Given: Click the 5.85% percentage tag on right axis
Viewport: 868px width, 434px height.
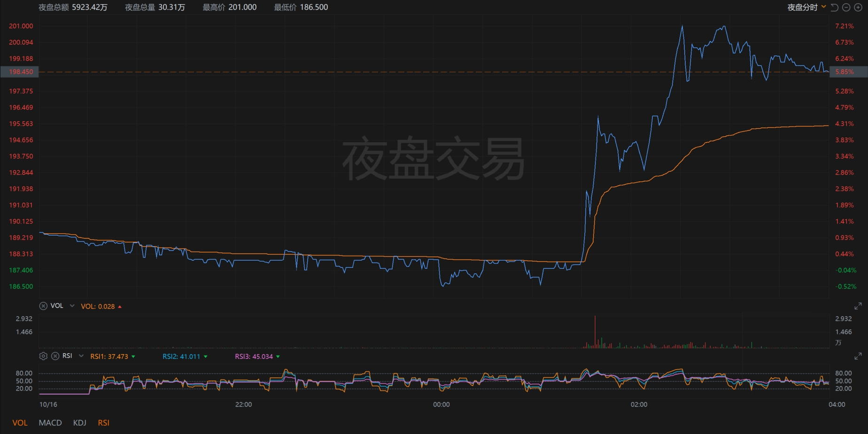Looking at the screenshot, I should tap(848, 72).
